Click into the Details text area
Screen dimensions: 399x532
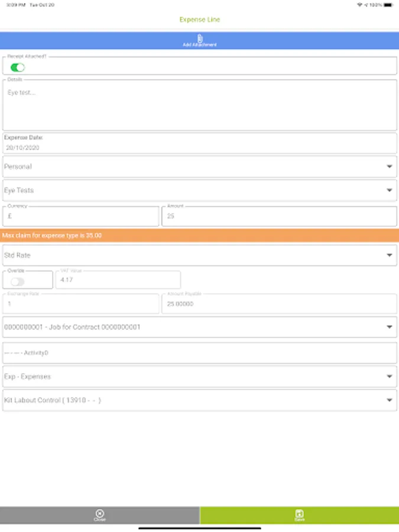pyautogui.click(x=199, y=106)
